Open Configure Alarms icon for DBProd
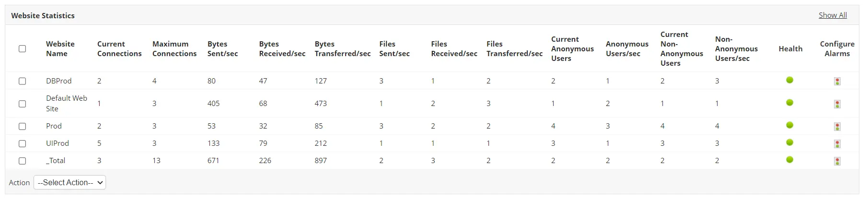This screenshot has height=201, width=868. click(837, 82)
